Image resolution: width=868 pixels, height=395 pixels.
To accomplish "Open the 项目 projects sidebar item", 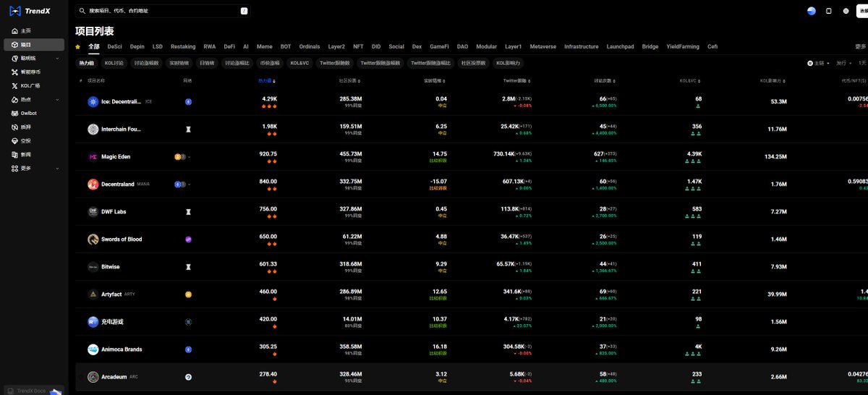I will click(x=33, y=45).
